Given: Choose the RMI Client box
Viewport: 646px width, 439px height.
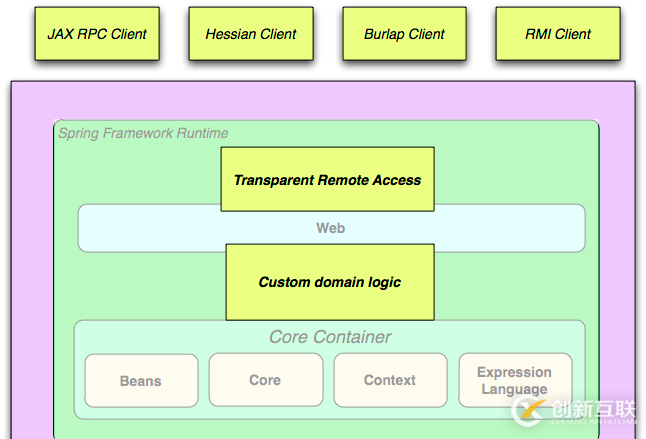Looking at the screenshot, I should (558, 34).
